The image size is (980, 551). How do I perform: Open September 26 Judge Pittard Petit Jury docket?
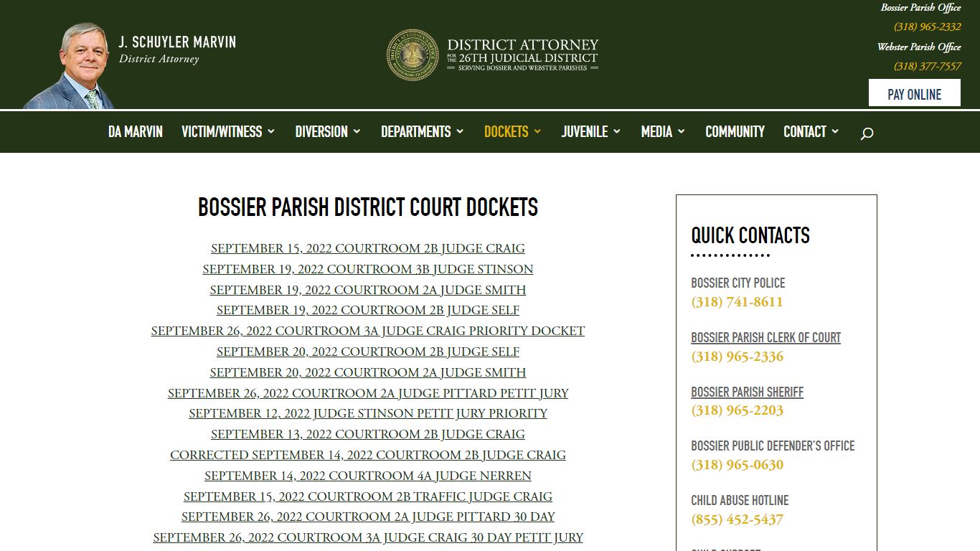tap(368, 393)
